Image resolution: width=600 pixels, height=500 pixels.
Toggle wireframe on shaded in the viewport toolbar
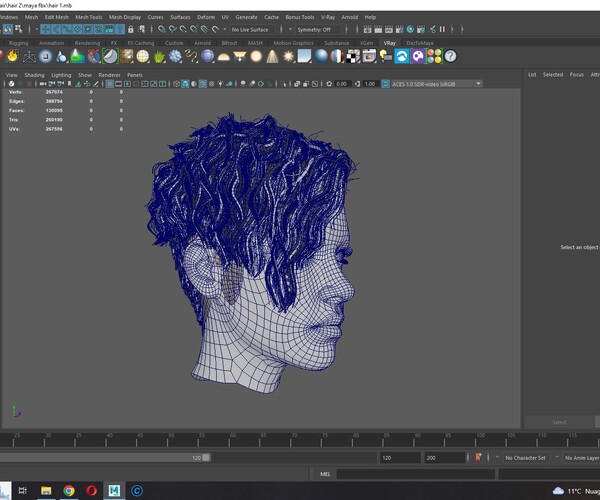click(202, 84)
